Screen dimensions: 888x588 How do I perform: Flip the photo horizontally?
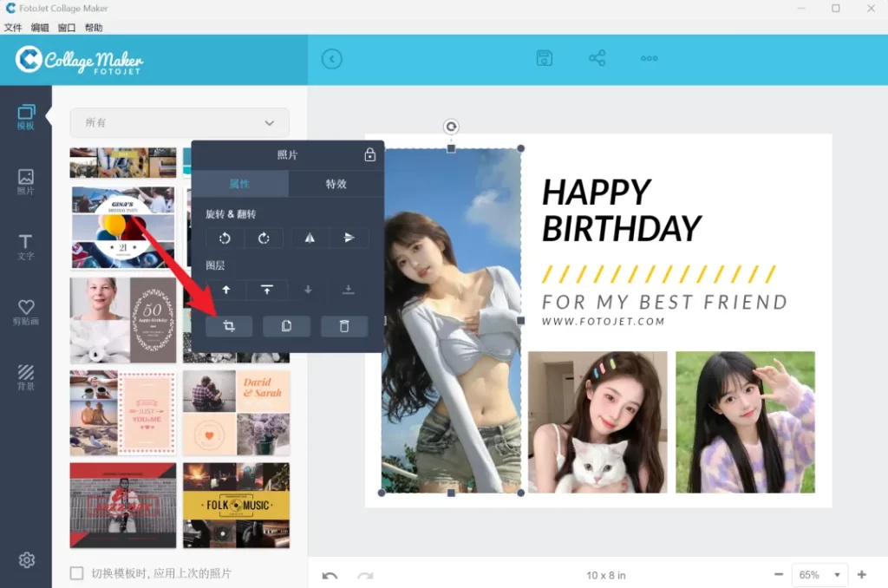pos(310,238)
